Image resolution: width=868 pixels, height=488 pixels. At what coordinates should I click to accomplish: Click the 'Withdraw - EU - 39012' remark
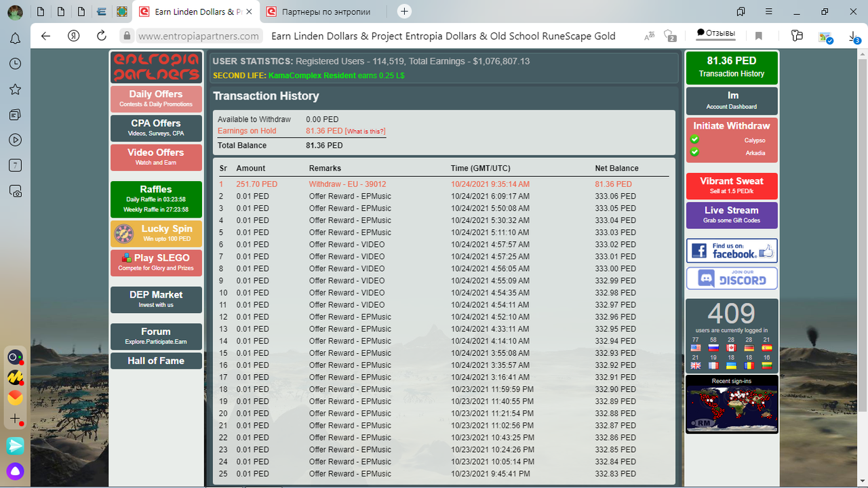(348, 184)
